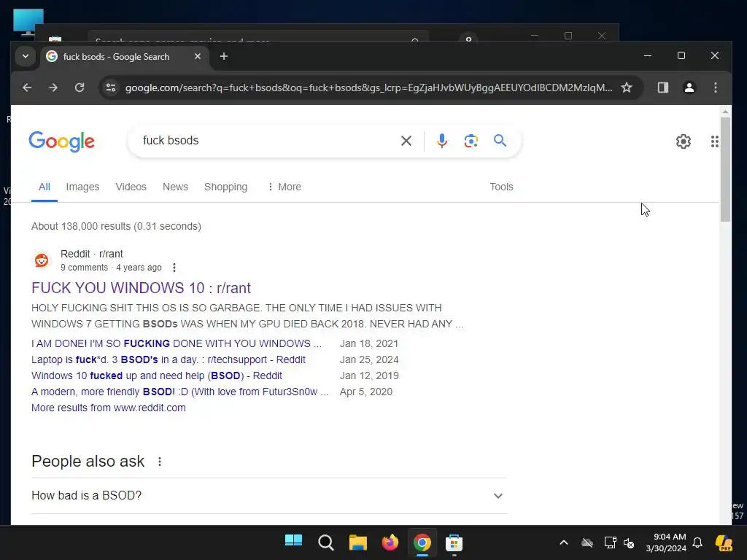Switch to Videos results tab
747x560 pixels.
131,187
